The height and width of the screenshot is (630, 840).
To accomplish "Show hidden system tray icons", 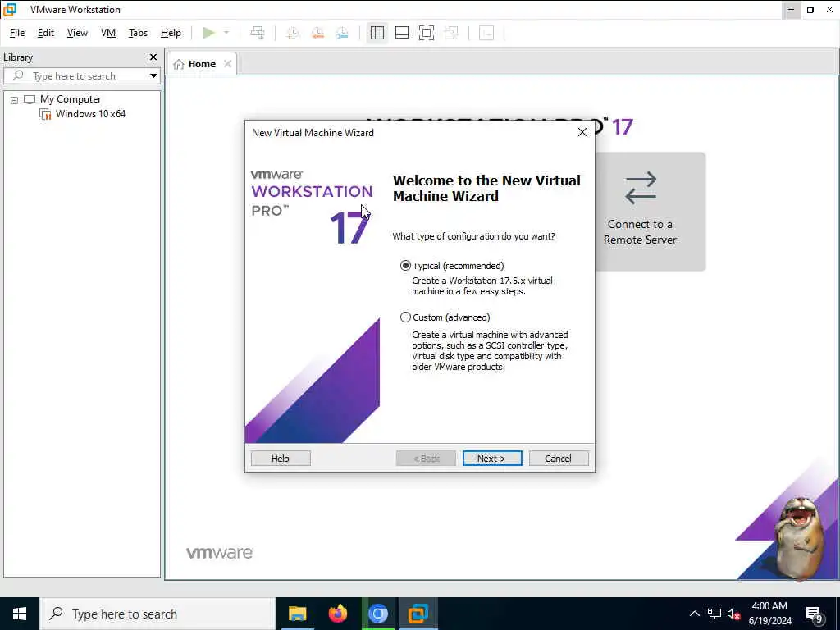I will (694, 614).
